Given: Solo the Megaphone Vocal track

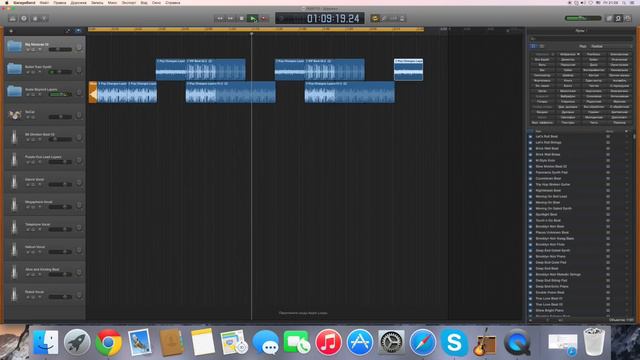Looking at the screenshot, I should tap(33, 207).
